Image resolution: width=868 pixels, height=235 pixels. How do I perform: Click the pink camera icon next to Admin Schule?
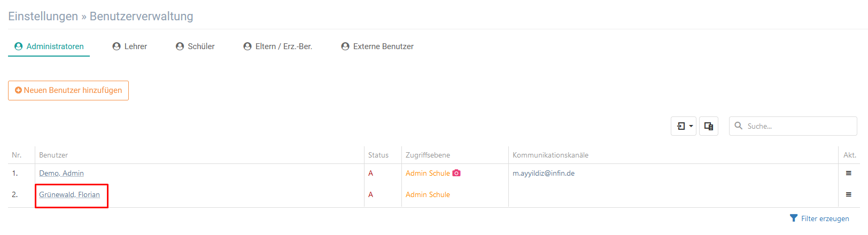coord(456,173)
